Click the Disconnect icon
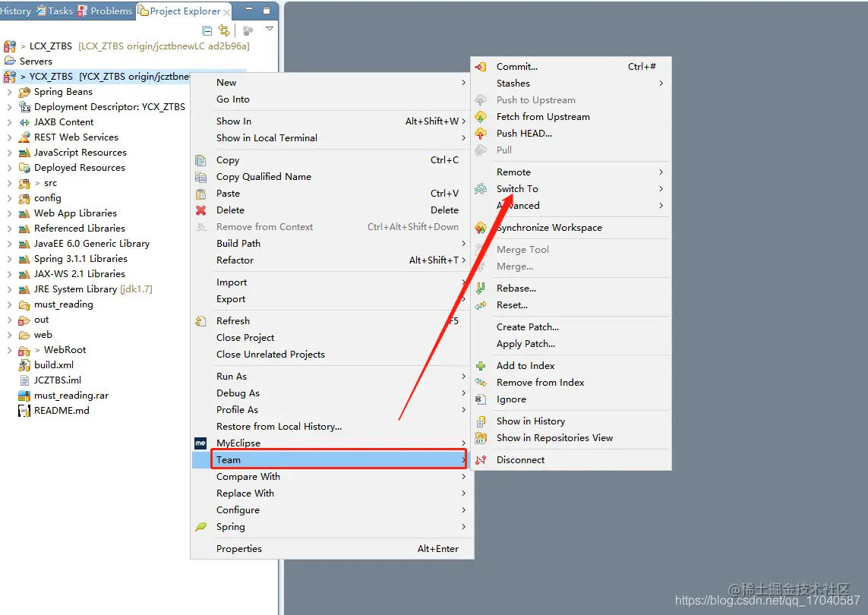The image size is (868, 615). (481, 460)
